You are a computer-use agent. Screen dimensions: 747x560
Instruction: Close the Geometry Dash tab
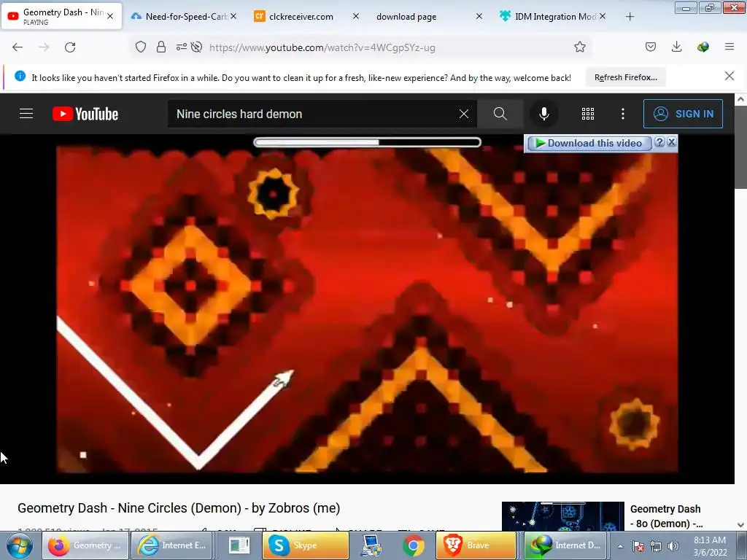110,17
